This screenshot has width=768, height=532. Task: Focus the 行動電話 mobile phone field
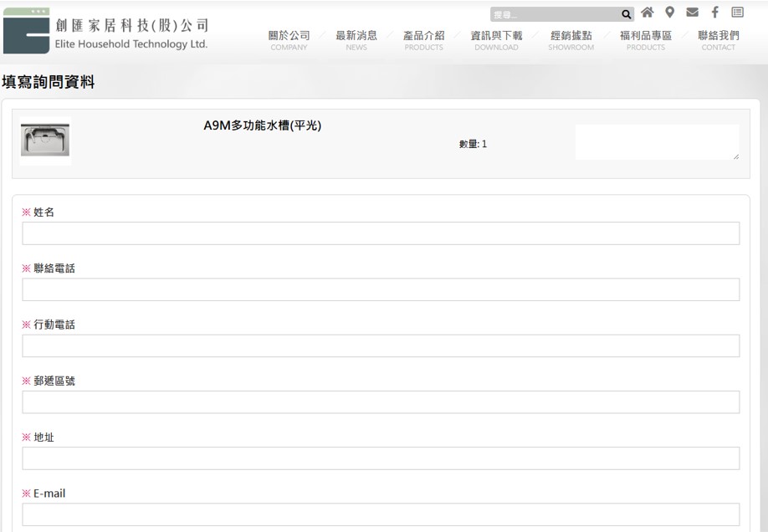click(x=381, y=346)
